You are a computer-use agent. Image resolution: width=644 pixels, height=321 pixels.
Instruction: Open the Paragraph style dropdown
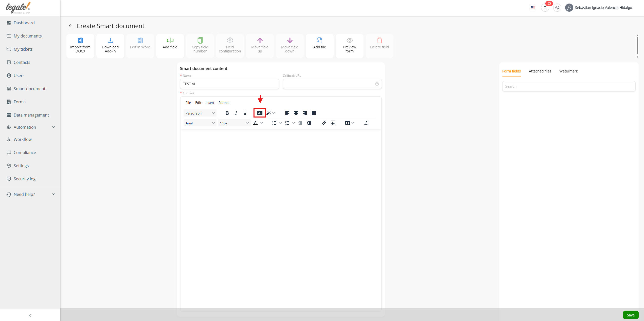click(x=200, y=113)
